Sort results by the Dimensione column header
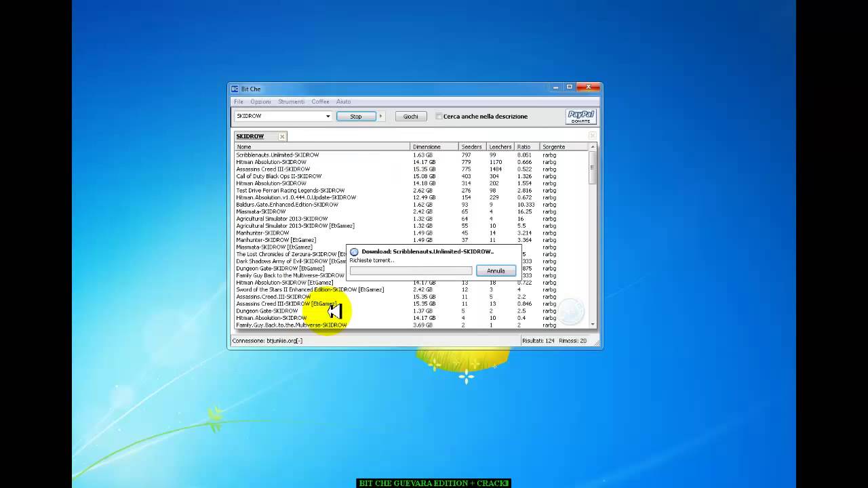The image size is (868, 488). coord(435,146)
